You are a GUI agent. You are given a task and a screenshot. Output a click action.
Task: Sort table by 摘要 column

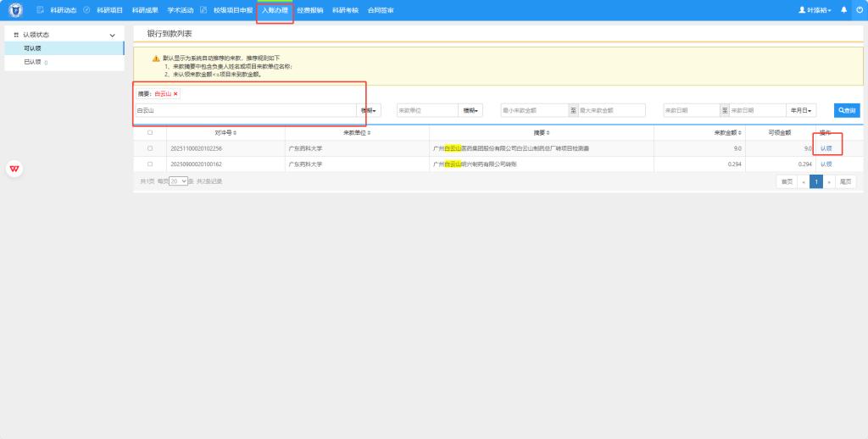coord(542,133)
